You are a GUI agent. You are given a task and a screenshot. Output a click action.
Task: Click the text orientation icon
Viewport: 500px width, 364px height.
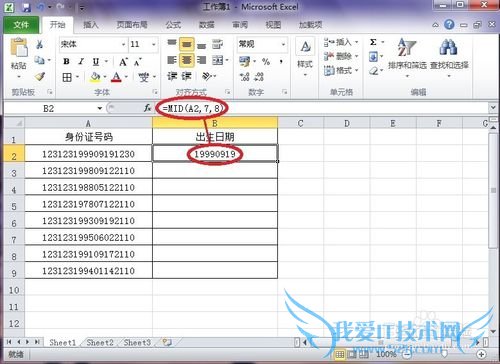click(207, 76)
